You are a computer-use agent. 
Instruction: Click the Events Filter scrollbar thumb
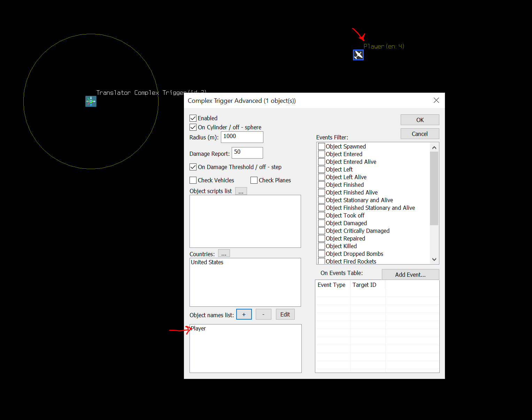coord(434,189)
